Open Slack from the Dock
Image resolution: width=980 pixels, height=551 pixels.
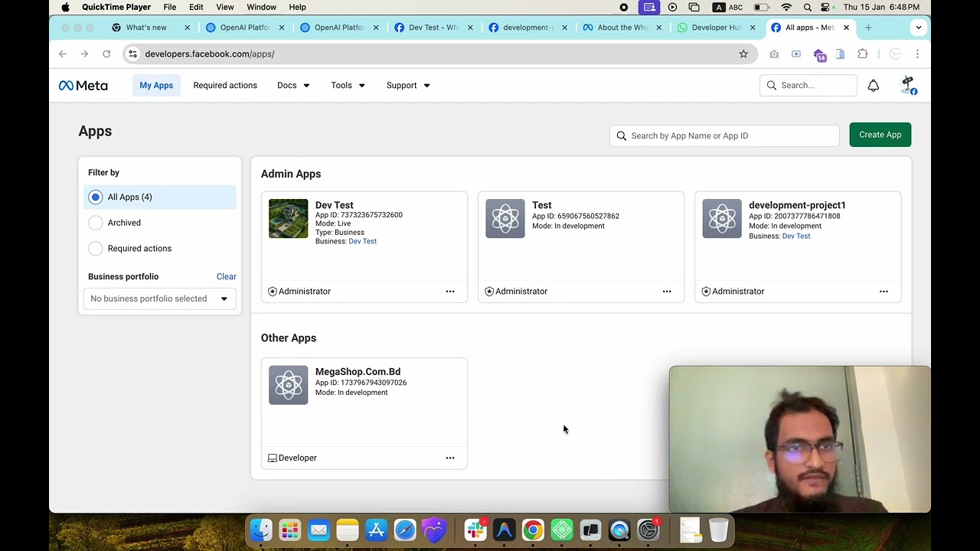click(x=475, y=530)
